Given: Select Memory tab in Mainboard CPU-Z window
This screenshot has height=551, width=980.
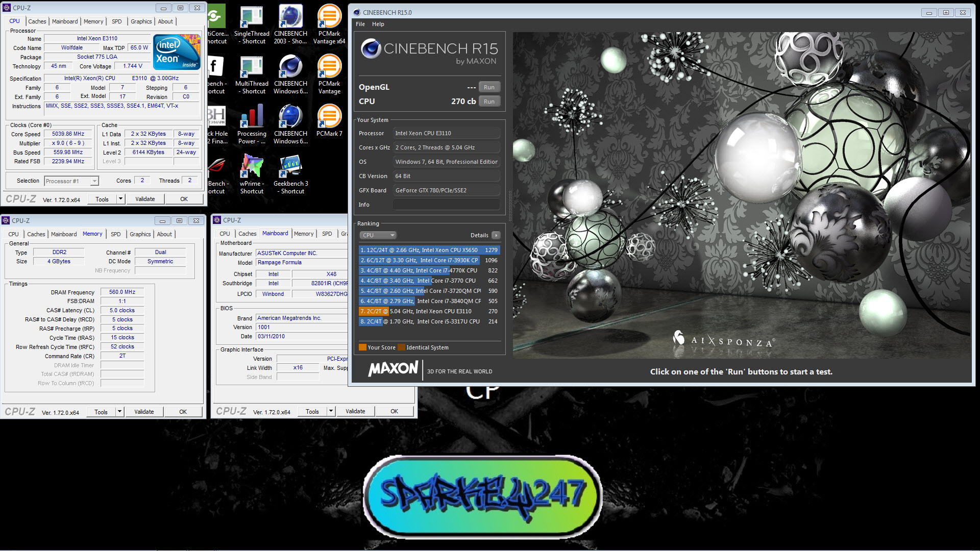Looking at the screenshot, I should click(304, 234).
